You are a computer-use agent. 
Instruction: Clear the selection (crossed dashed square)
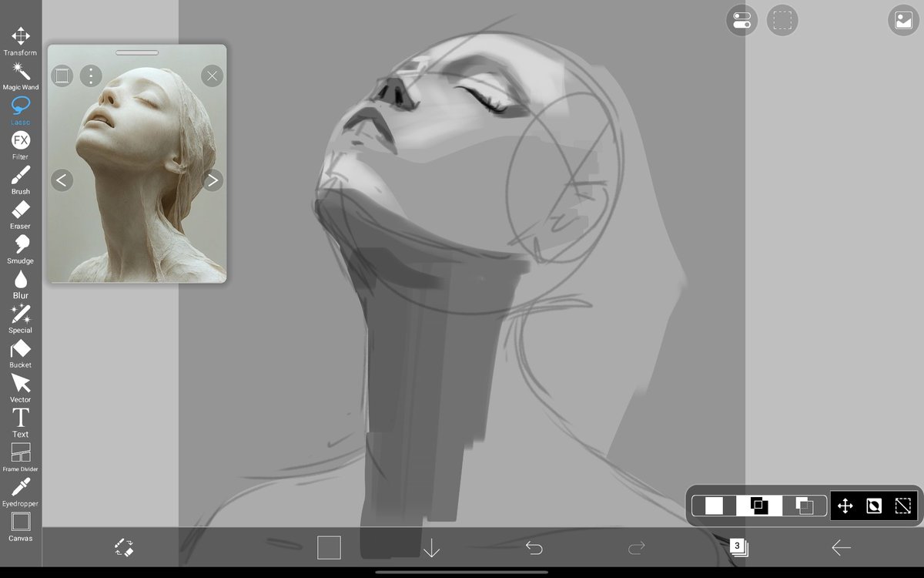[903, 506]
